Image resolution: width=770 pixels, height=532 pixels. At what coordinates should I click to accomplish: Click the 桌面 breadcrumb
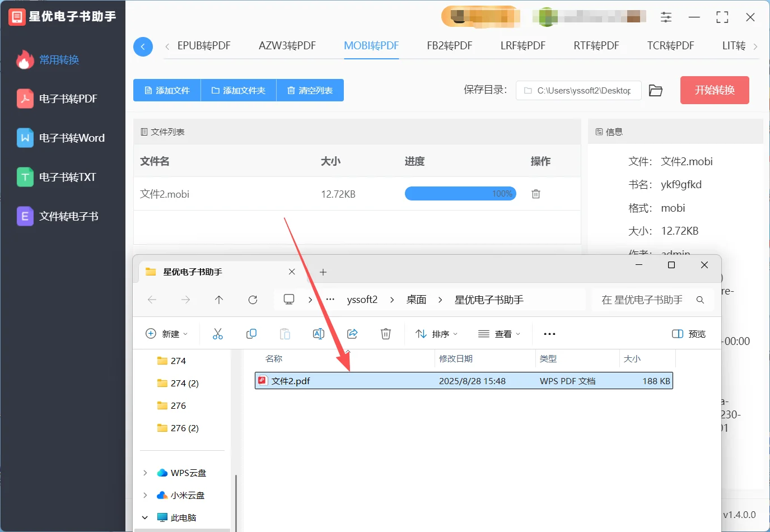click(x=416, y=300)
